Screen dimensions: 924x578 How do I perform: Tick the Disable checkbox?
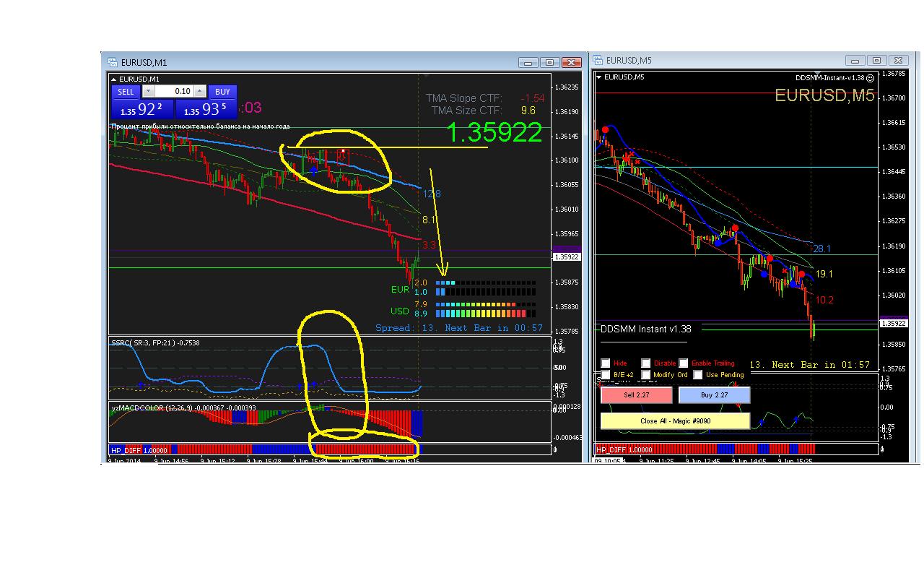[x=646, y=363]
